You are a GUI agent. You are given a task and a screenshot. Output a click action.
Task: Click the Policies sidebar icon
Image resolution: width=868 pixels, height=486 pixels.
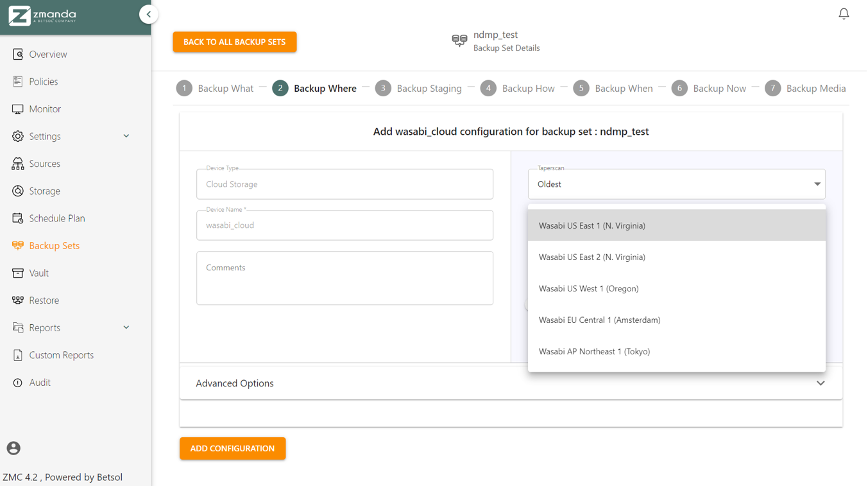coord(18,82)
